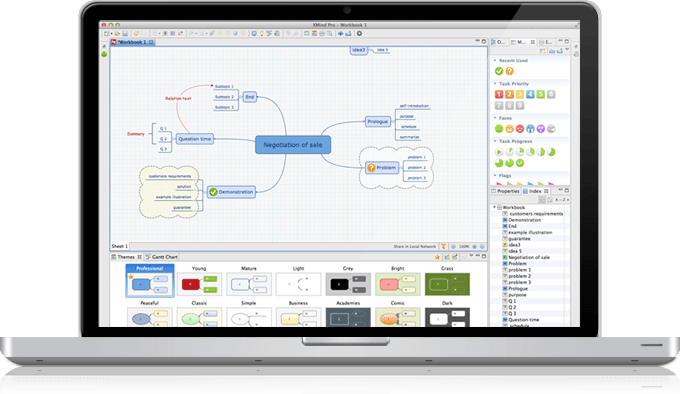Screen dimensions: 680x394
Task: Click the filter icon in sheet status bar
Action: point(443,246)
